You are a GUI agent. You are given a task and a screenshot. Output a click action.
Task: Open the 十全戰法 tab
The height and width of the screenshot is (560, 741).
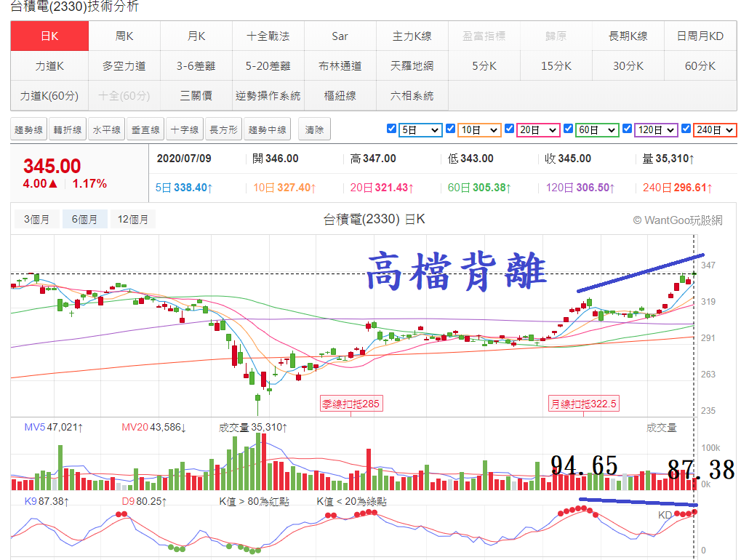pyautogui.click(x=268, y=36)
